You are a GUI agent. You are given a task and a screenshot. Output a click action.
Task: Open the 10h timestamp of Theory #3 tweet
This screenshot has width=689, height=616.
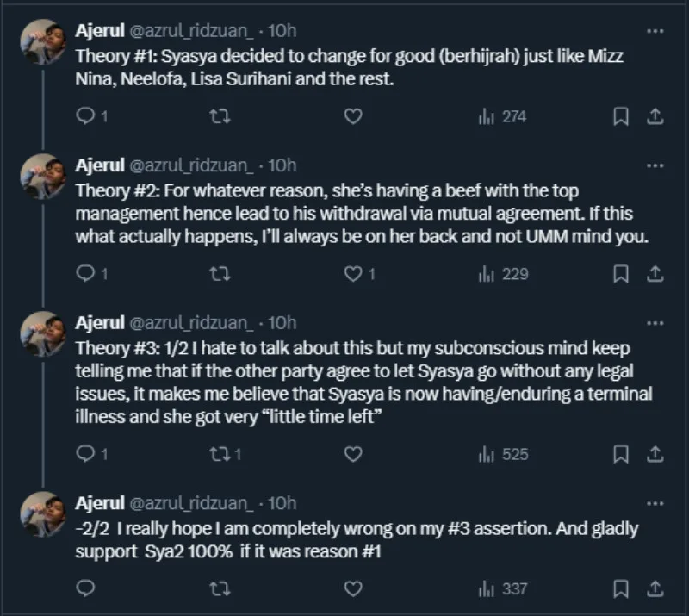tap(282, 323)
